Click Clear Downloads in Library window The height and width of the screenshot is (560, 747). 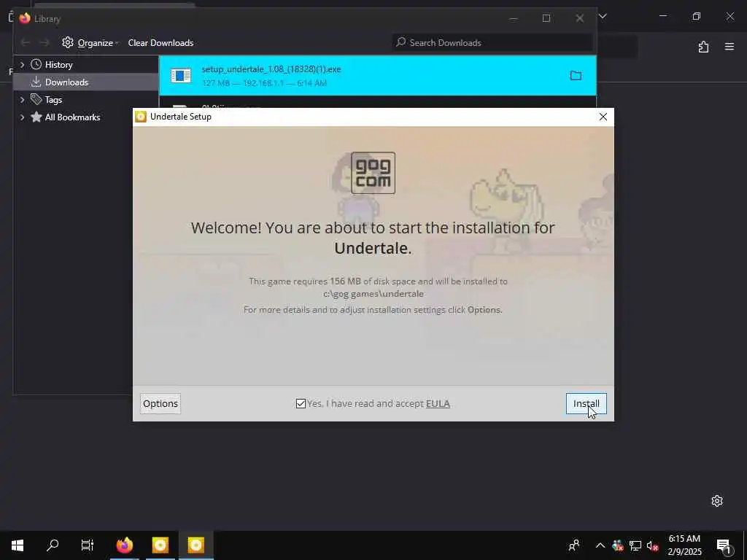tap(160, 43)
